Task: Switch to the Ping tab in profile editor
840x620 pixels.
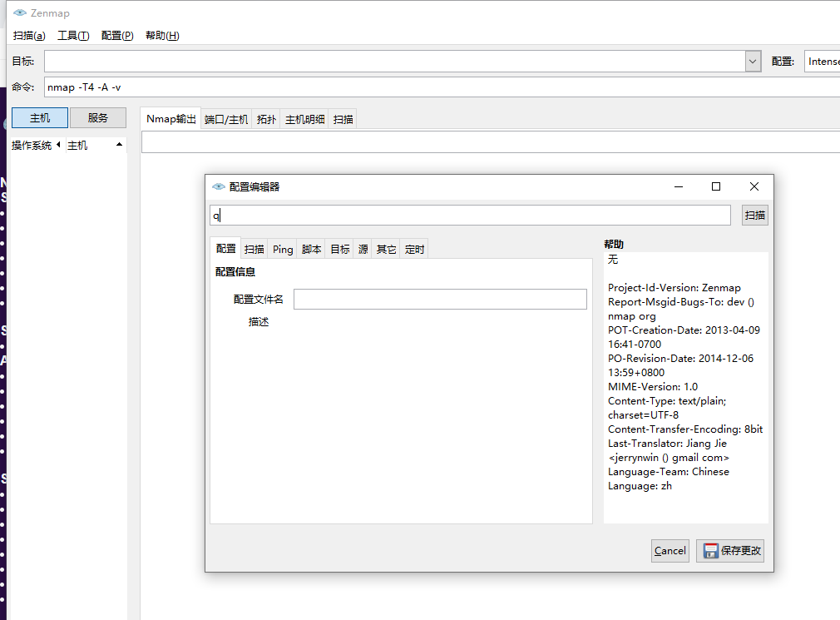Action: [x=282, y=248]
